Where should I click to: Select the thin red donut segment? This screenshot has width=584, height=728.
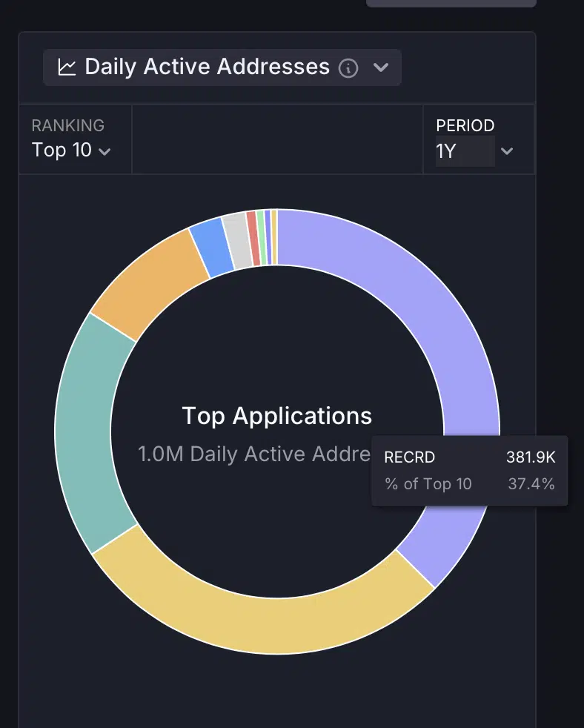click(x=253, y=238)
